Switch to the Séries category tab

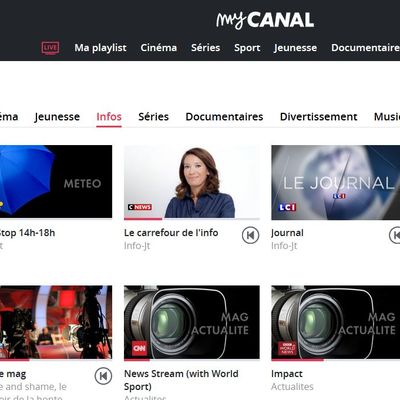153,117
